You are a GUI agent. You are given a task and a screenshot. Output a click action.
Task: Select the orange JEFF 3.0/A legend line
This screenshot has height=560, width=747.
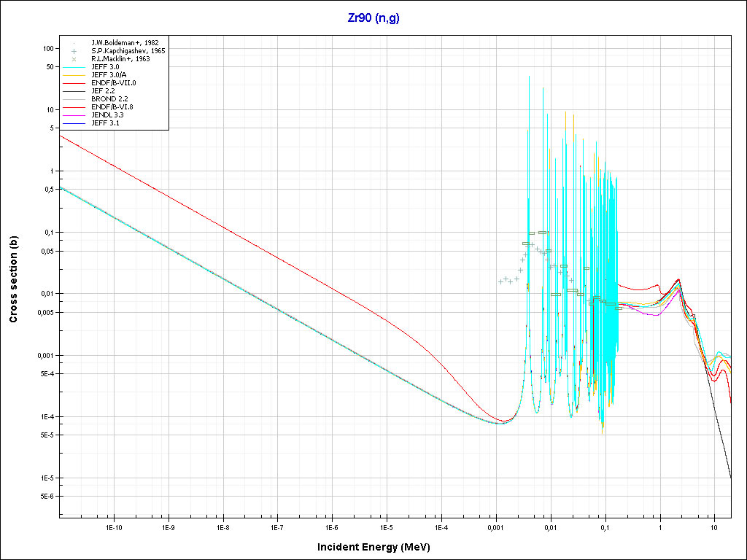(74, 75)
